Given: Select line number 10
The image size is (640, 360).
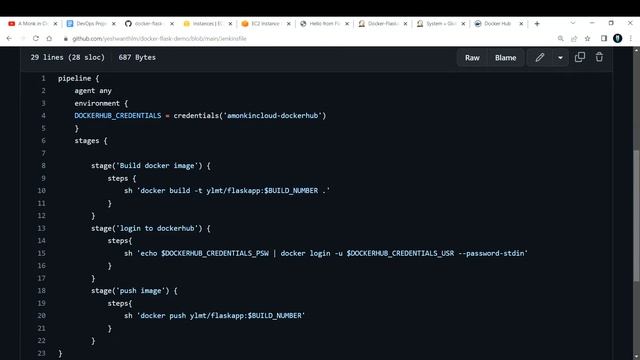Looking at the screenshot, I should click(42, 191).
